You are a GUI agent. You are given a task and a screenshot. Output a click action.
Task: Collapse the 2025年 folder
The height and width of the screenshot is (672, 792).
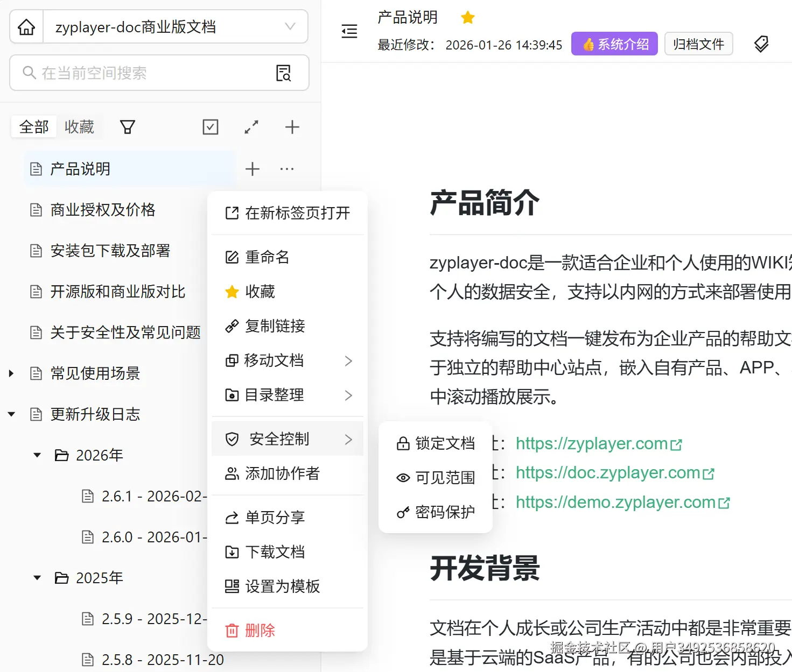[x=37, y=578]
